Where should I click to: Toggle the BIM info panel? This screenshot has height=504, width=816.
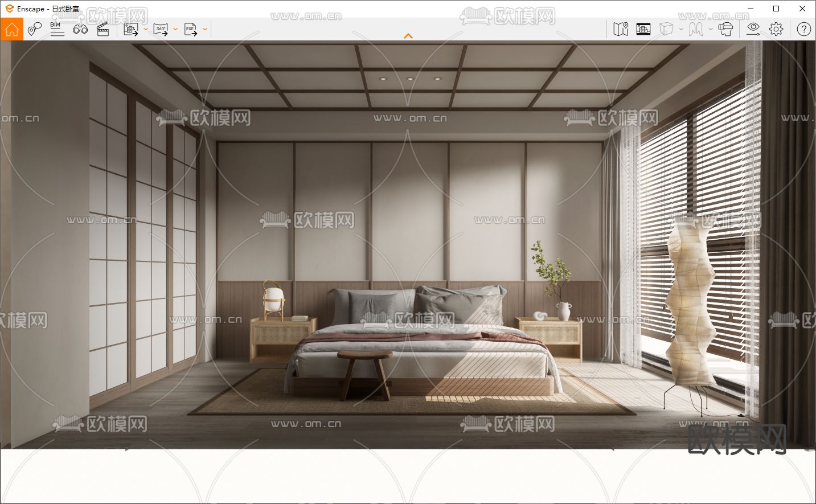(57, 29)
